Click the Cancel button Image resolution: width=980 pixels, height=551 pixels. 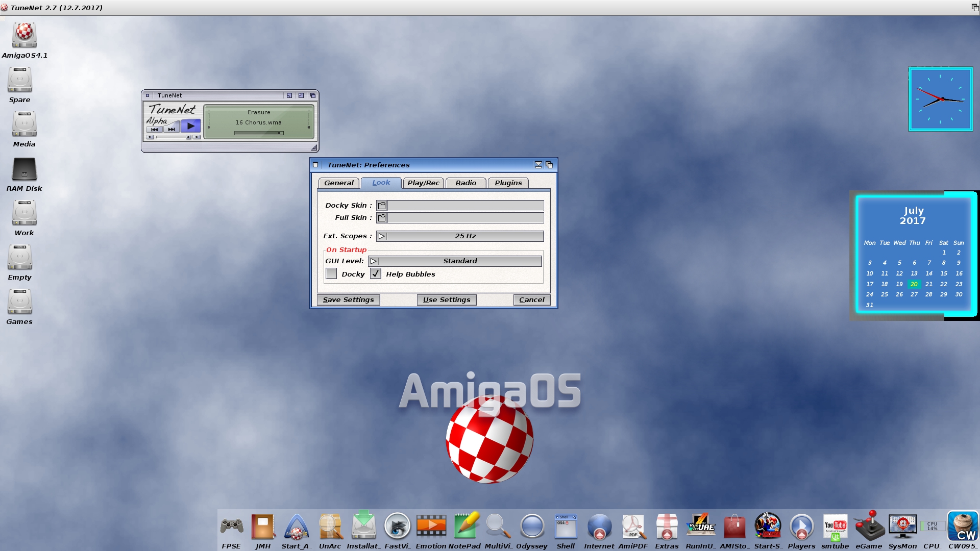532,299
